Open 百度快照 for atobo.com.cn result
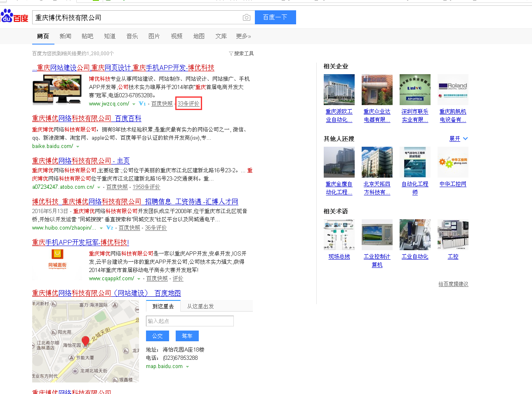This screenshot has height=394, width=532. pos(117,187)
